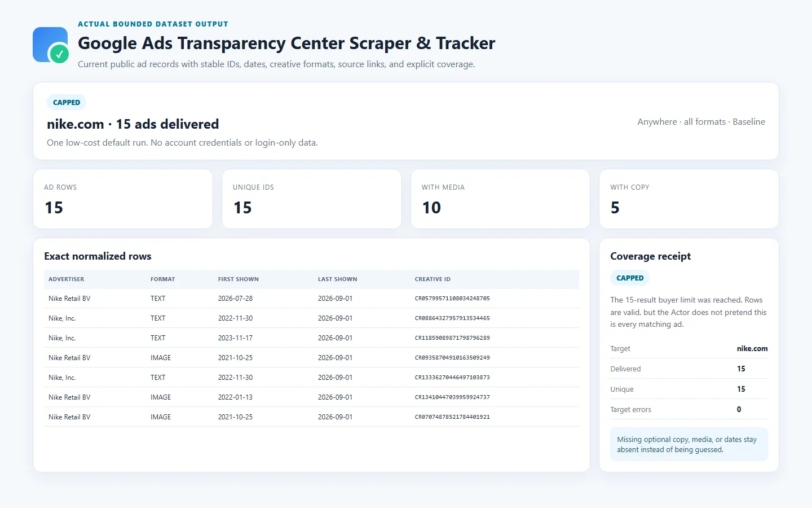
Task: Click the blue app logo with green checkmark
Action: click(51, 45)
